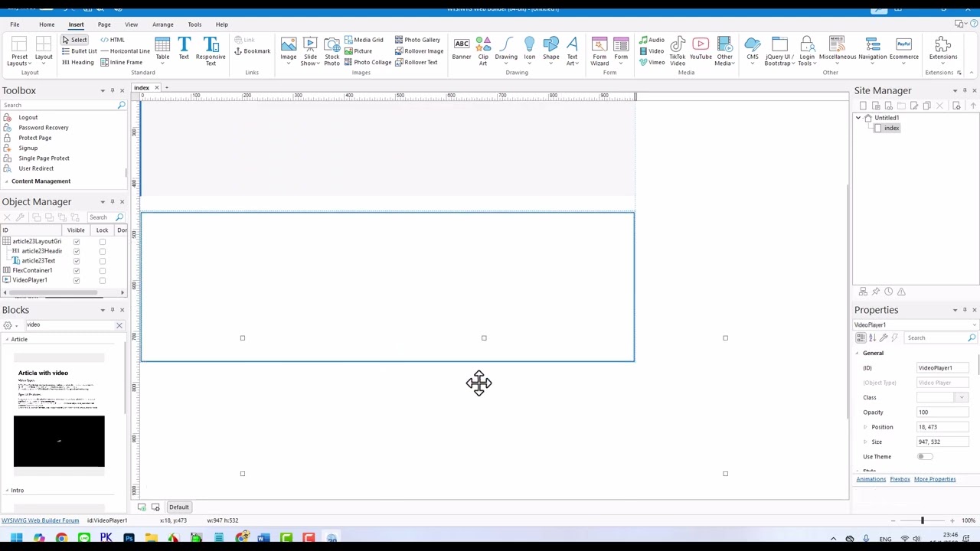The width and height of the screenshot is (980, 551).
Task: Insert an Inline Frame
Action: point(120,62)
